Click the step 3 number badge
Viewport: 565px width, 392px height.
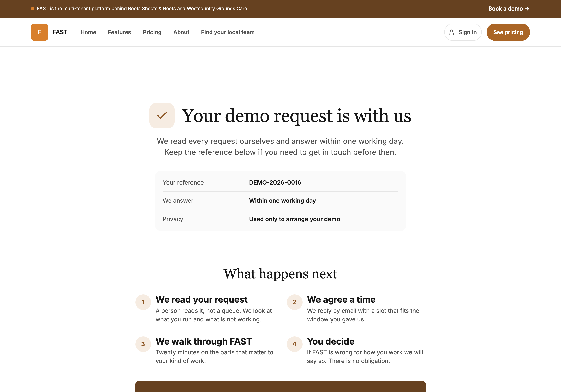143,344
